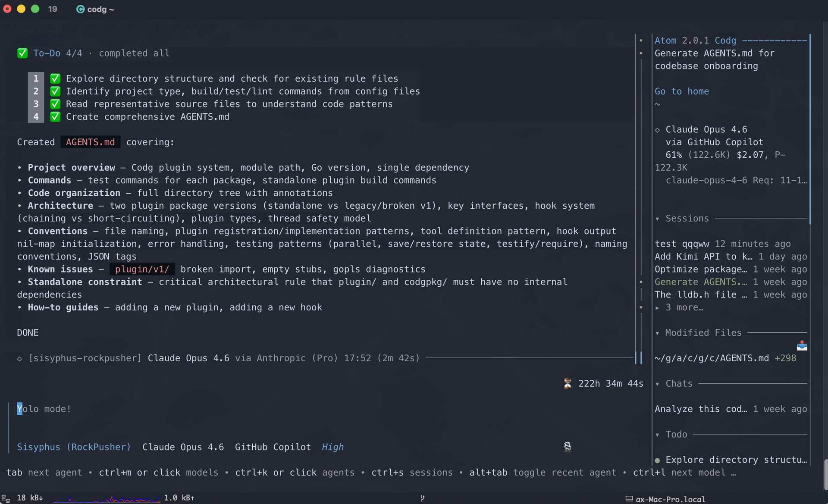The image size is (828, 504).
Task: Click the next agent hint in footer
Action: pyautogui.click(x=55, y=473)
